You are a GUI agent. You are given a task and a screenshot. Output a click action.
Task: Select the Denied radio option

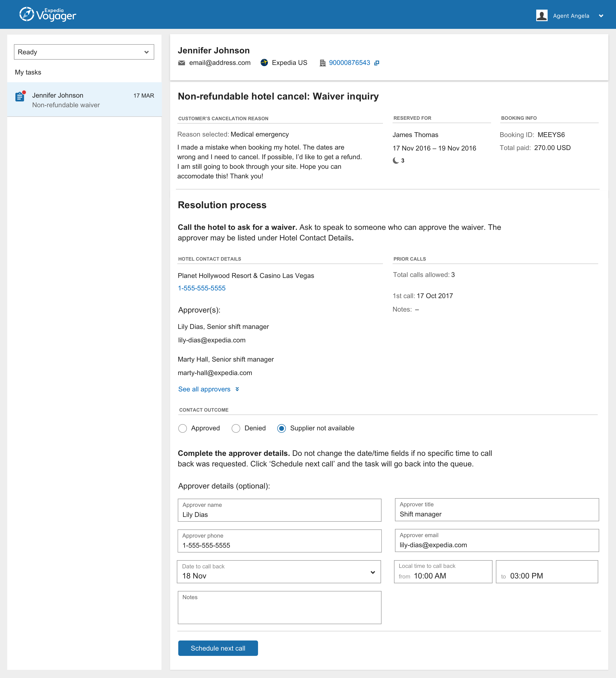(236, 428)
